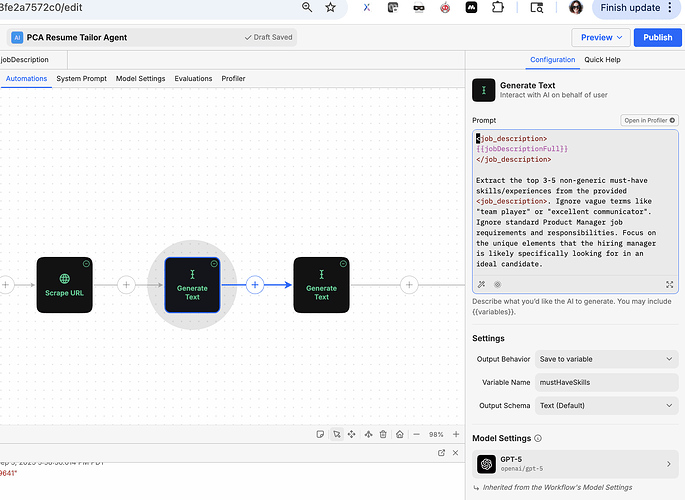Click the home reset view icon

(x=400, y=434)
